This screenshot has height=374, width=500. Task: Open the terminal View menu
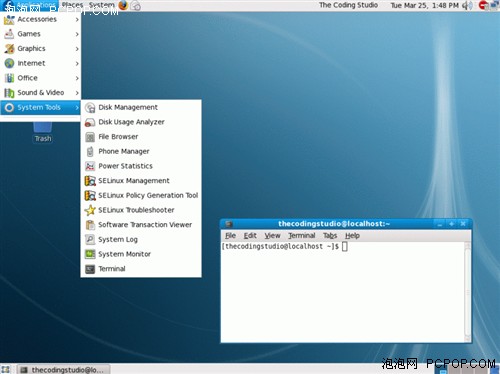tap(272, 236)
